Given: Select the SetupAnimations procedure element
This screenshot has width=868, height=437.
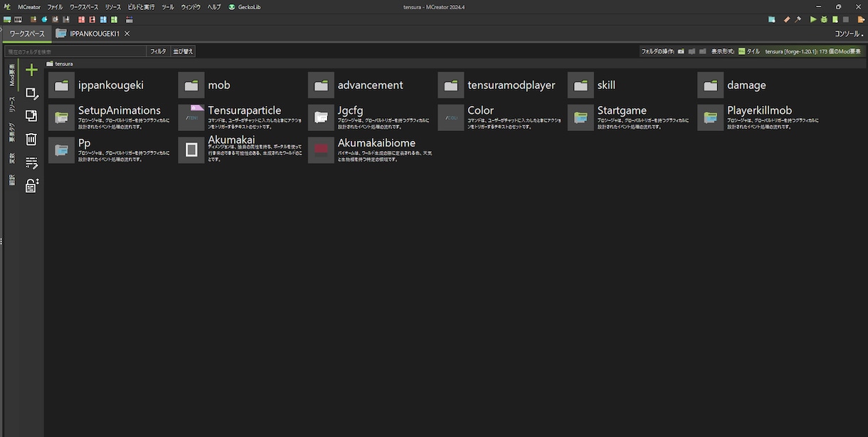Looking at the screenshot, I should point(110,117).
